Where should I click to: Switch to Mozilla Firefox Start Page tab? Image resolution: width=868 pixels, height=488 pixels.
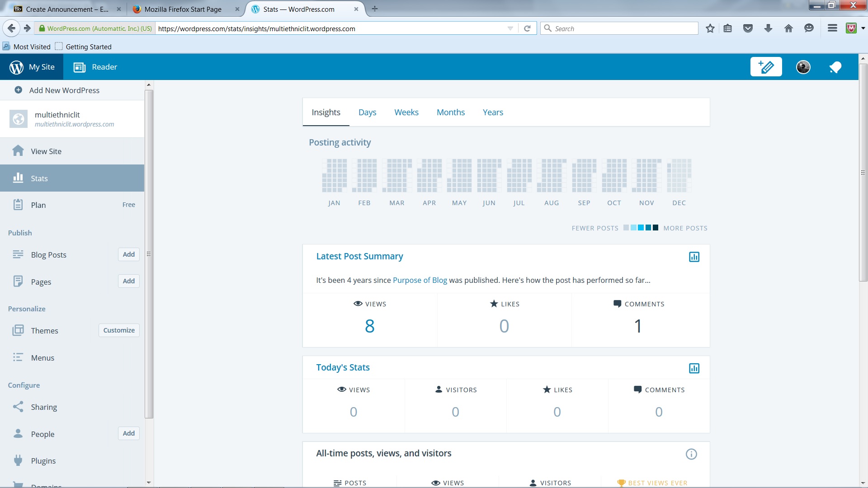point(183,9)
